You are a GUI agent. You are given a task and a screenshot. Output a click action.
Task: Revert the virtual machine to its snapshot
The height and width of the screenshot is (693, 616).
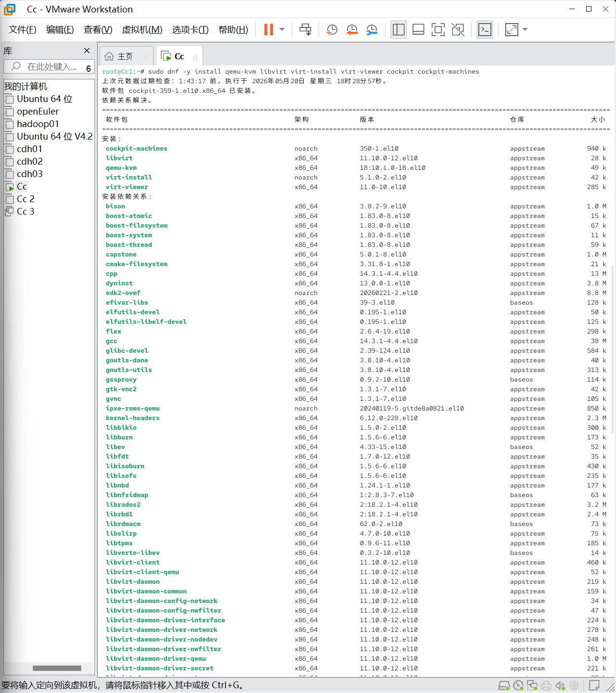tap(352, 29)
